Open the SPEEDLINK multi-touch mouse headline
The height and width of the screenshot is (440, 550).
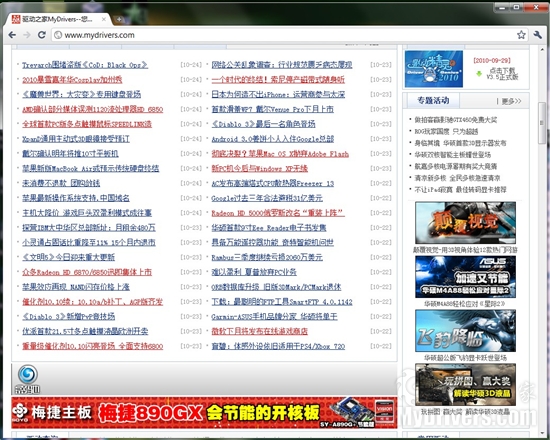click(87, 124)
